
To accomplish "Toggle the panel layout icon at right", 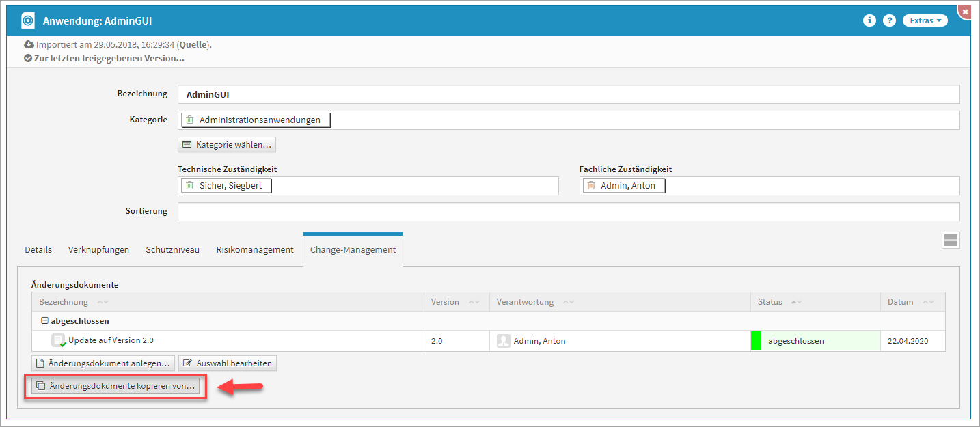I will (x=951, y=240).
